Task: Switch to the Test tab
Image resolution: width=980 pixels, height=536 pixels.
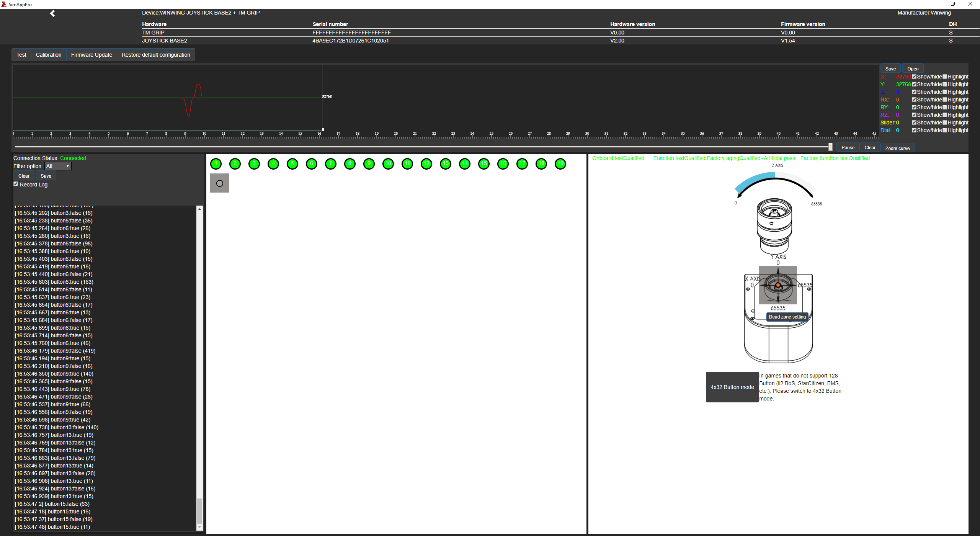Action: [x=21, y=55]
